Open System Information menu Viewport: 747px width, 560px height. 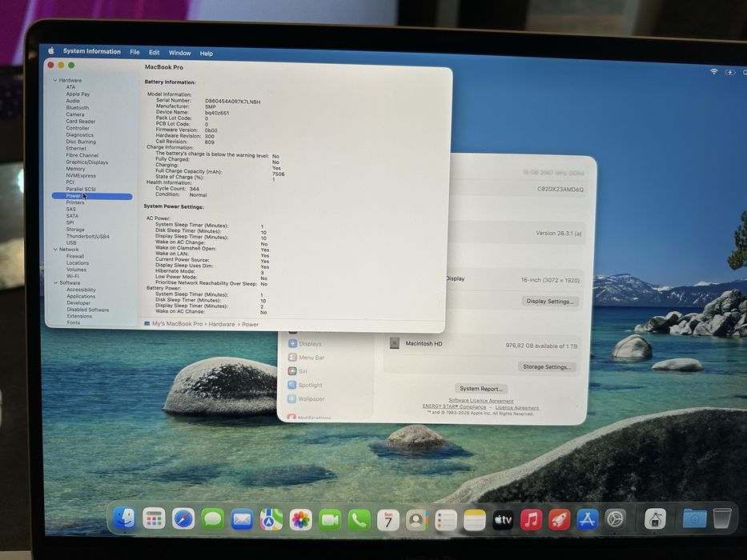92,51
